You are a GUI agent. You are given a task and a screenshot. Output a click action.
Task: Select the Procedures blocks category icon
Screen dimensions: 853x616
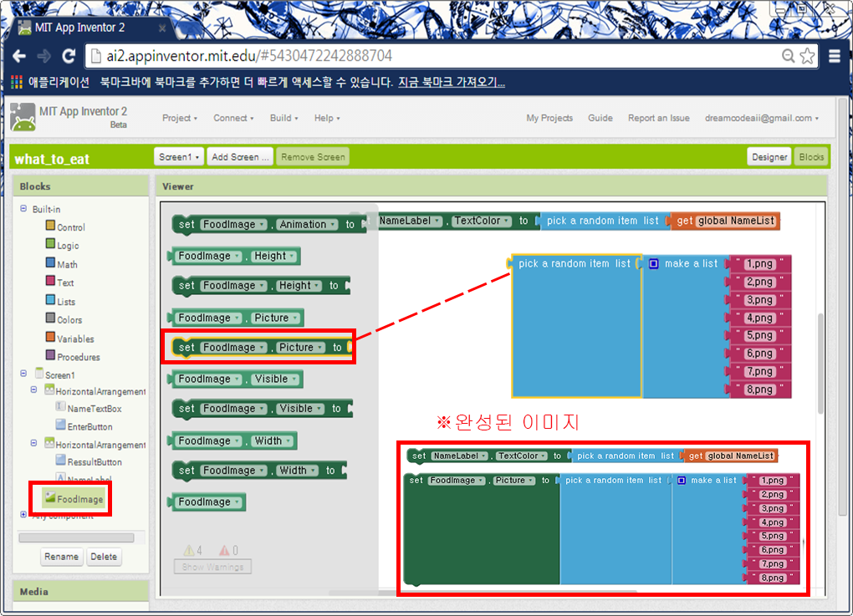[x=50, y=357]
